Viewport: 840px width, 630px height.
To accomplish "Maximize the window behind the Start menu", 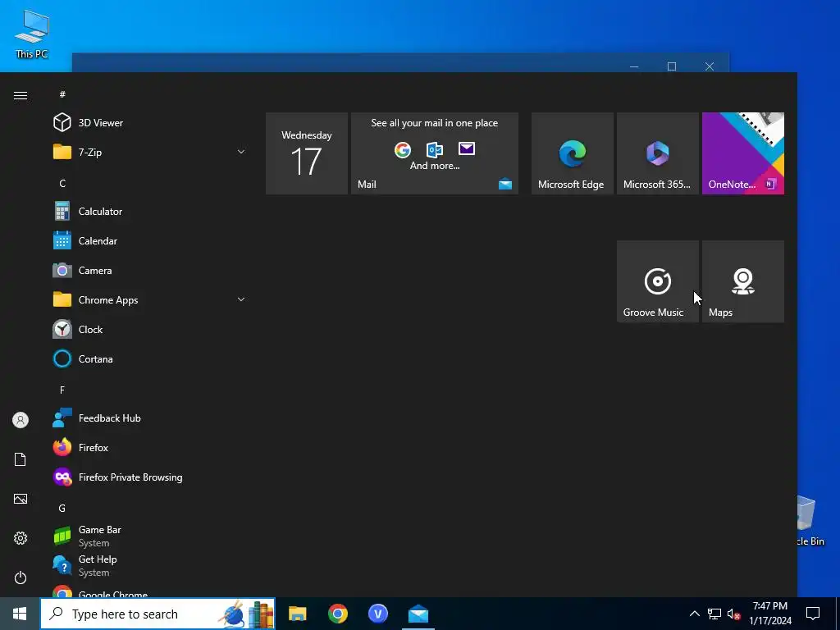I will 672,66.
